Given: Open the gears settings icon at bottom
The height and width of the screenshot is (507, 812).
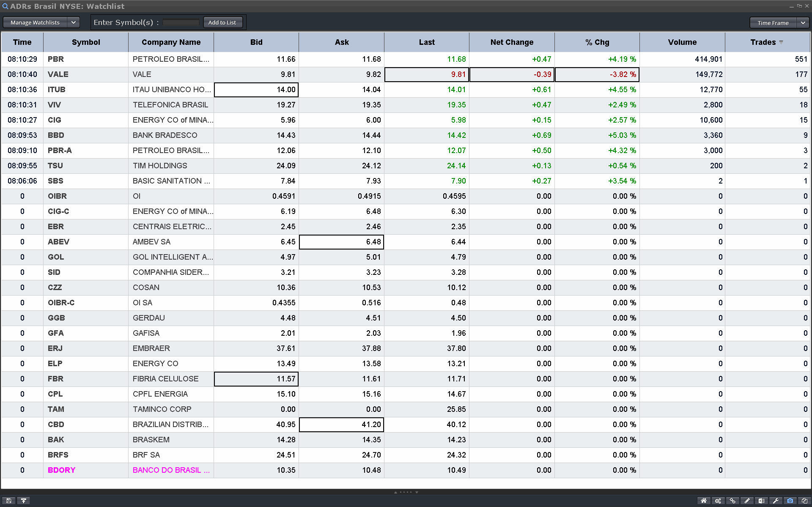Looking at the screenshot, I should (x=718, y=501).
